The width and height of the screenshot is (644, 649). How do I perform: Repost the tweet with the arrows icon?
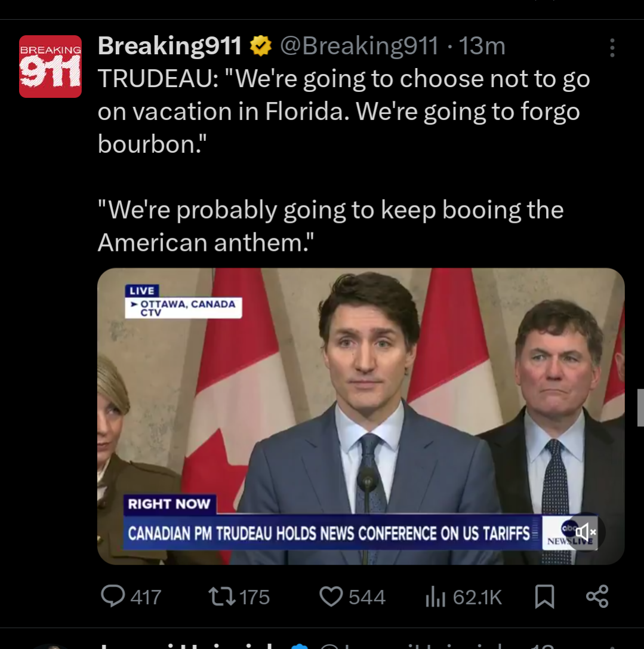220,596
